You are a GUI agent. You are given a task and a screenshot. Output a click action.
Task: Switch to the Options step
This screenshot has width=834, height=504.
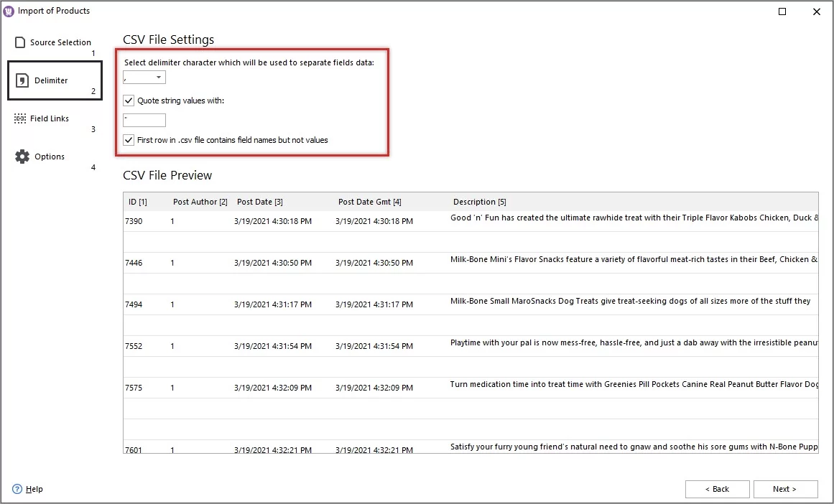50,156
